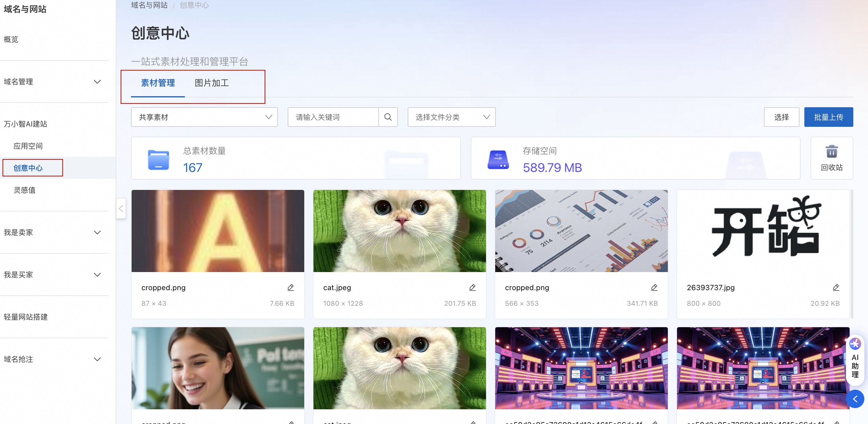
Task: Open the 回收站 recycle bin
Action: [x=831, y=158]
